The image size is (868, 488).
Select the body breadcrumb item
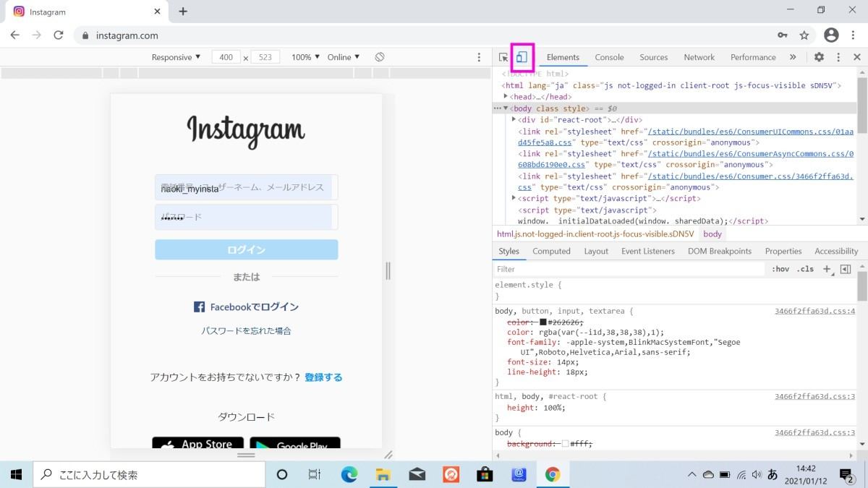click(712, 234)
